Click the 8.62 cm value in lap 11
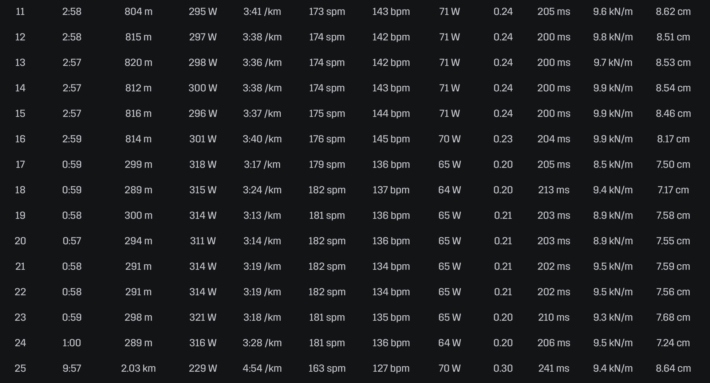Viewport: 710px width, 383px height. [x=673, y=12]
